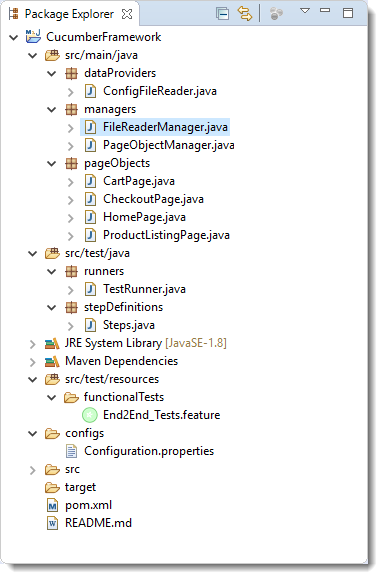Viewport: 383px width, 579px height.
Task: Click the Focus on Active Task icon
Action: [276, 14]
